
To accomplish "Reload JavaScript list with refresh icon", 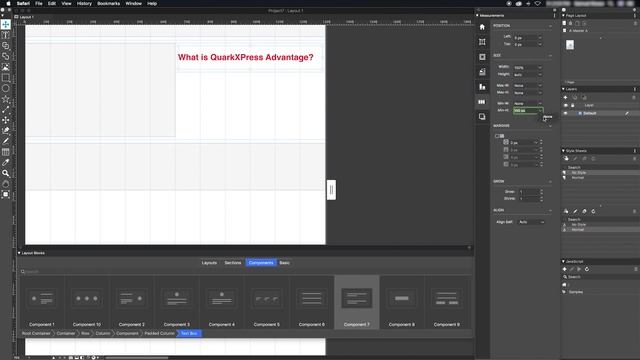I will [587, 269].
